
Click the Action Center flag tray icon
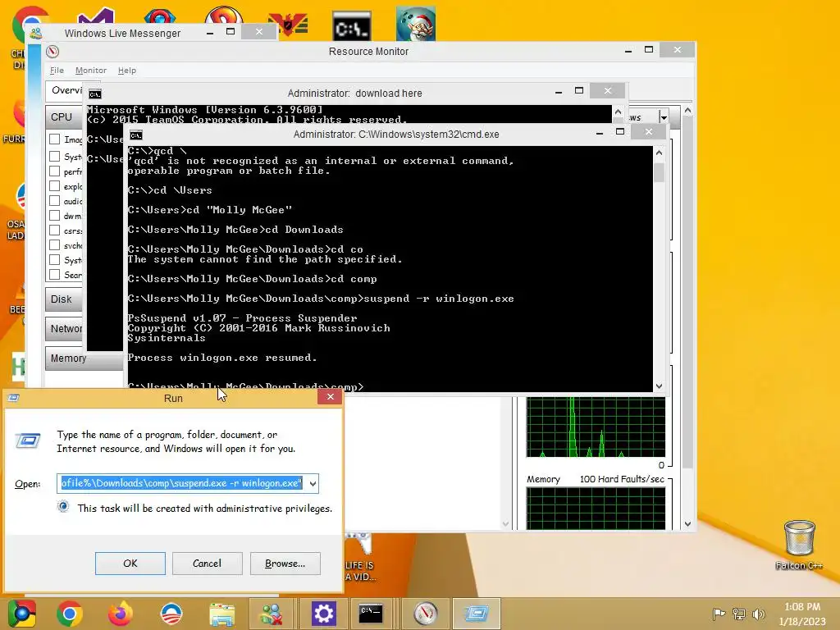coord(719,614)
